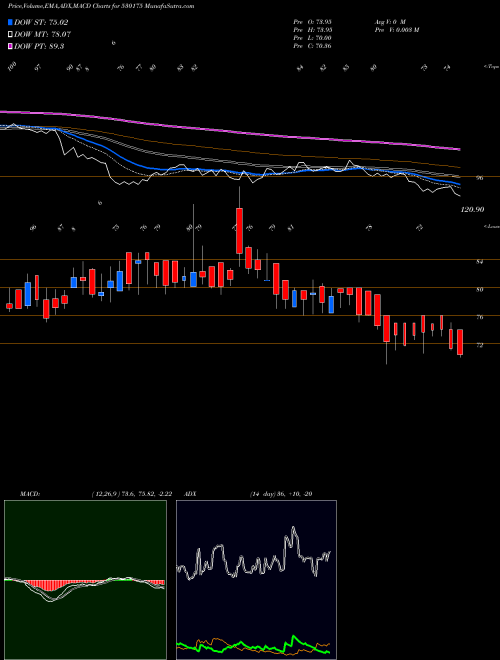Click the 84 price axis label
The image size is (500, 660).
[x=479, y=261]
